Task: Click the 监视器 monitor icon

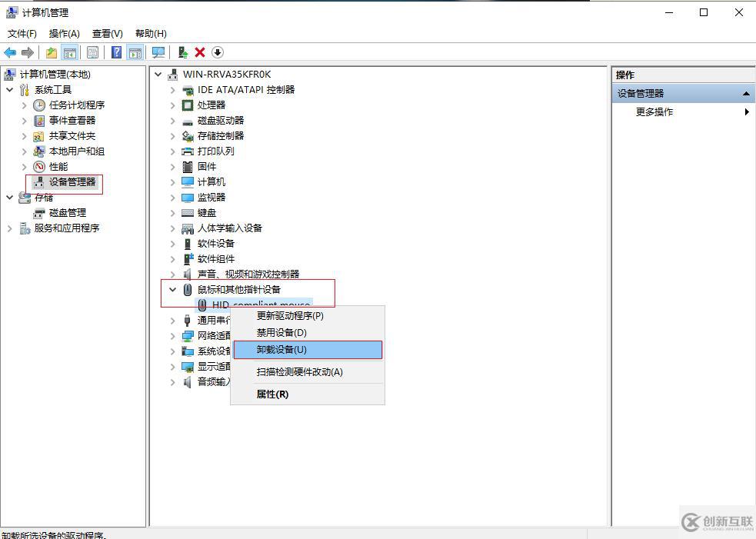Action: coord(187,198)
